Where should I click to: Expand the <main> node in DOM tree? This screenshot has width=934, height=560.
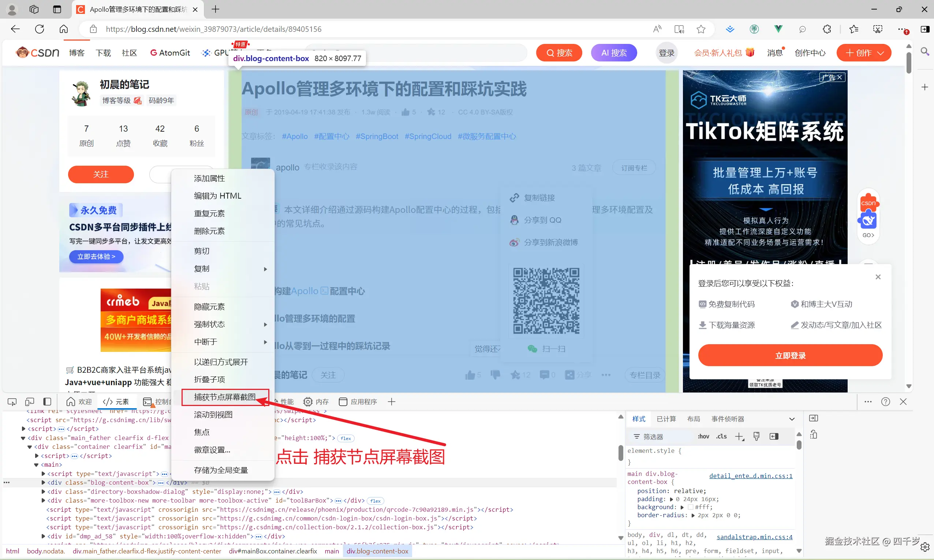click(x=36, y=465)
